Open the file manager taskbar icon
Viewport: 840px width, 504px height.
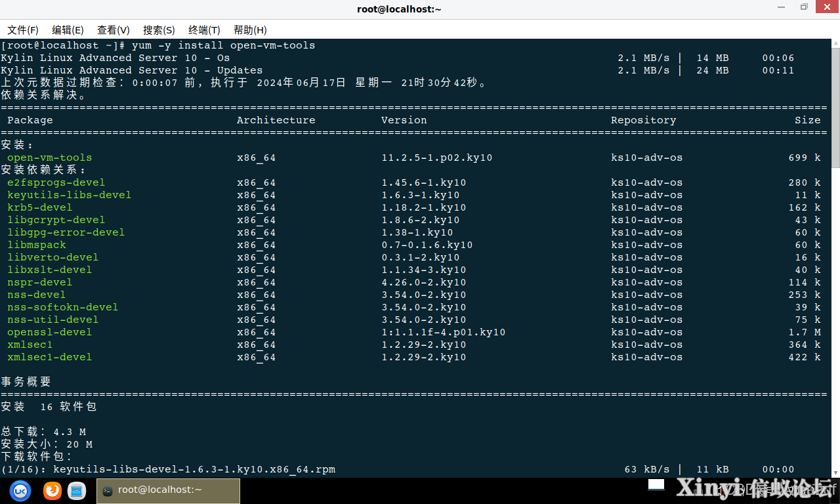pyautogui.click(x=77, y=490)
